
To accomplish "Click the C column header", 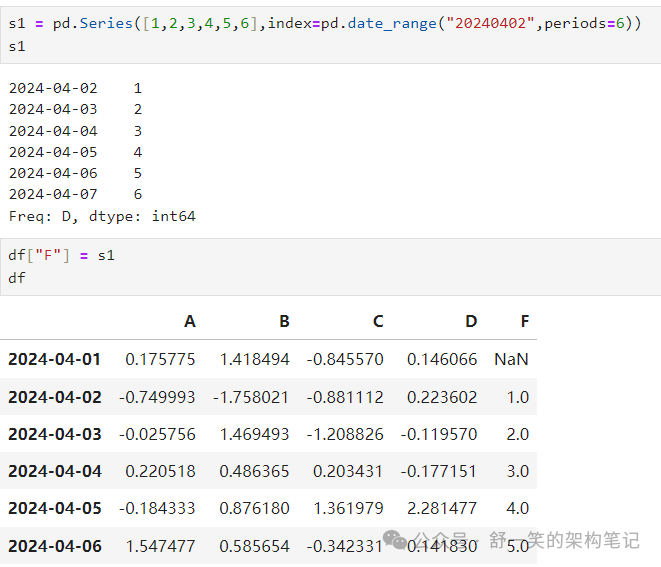I will pos(378,321).
